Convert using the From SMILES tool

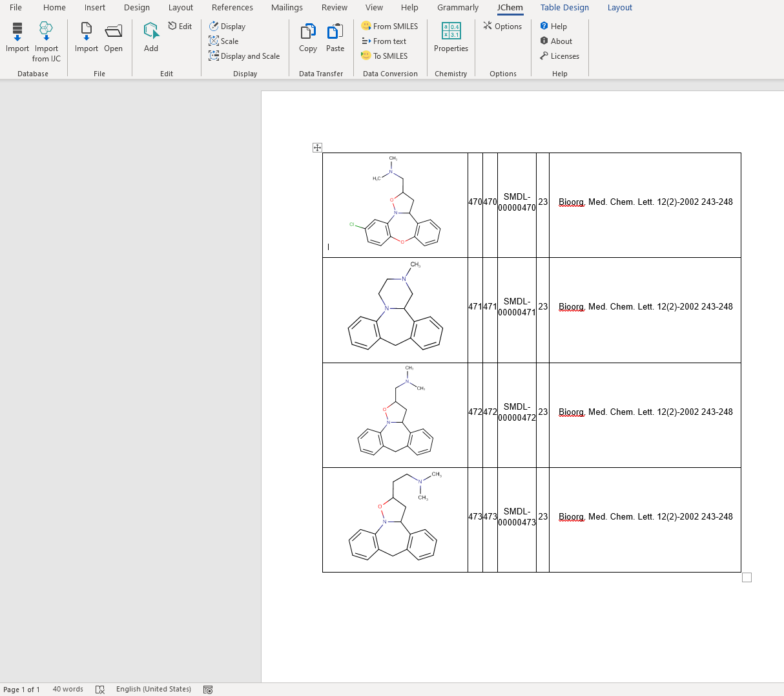[x=390, y=26]
